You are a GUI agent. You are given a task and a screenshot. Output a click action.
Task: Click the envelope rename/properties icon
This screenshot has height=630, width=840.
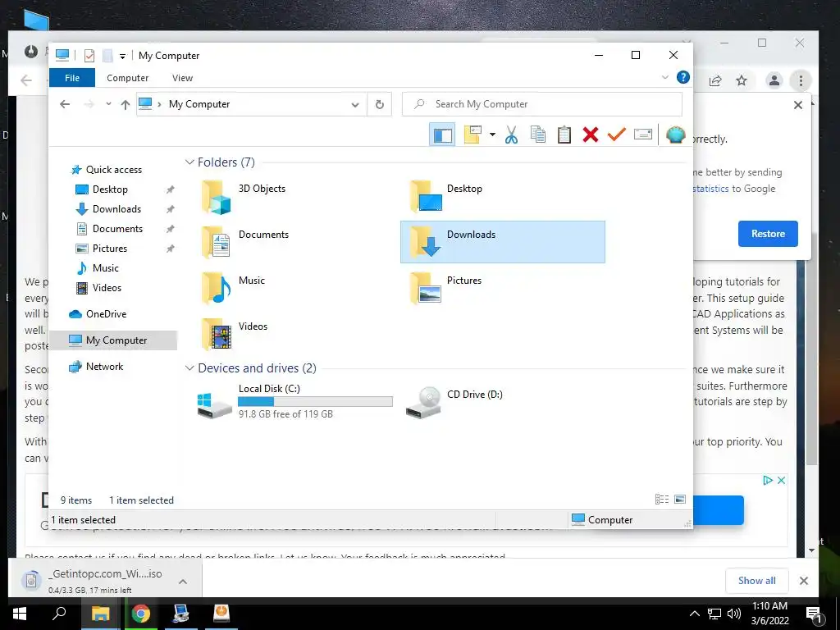tap(643, 135)
